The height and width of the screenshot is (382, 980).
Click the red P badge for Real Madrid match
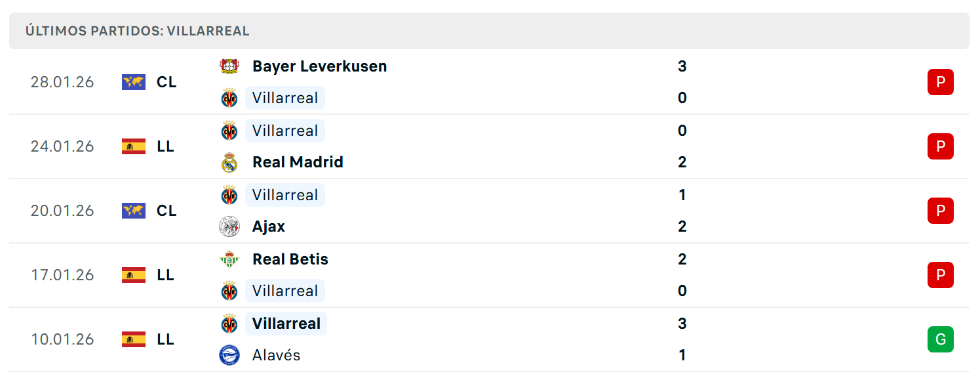[940, 146]
